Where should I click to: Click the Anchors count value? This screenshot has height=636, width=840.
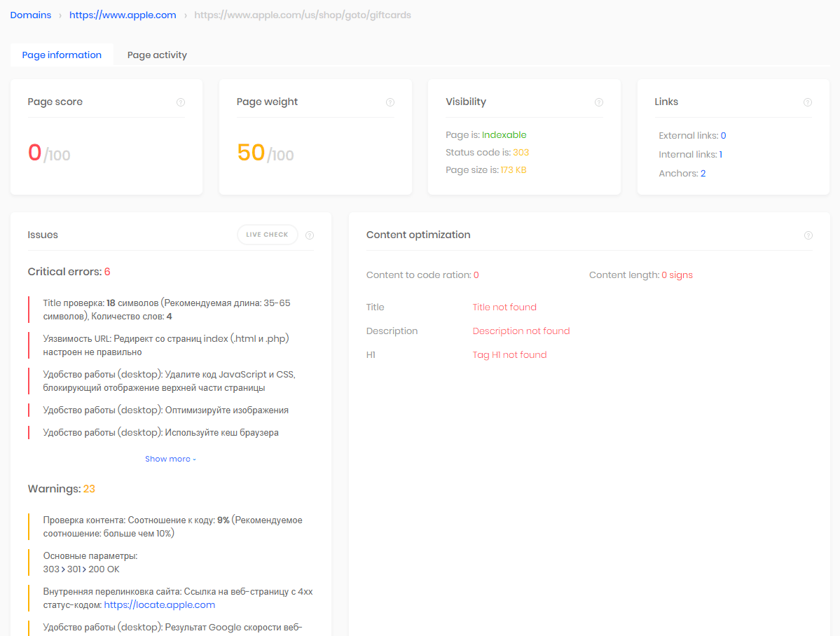[703, 174]
